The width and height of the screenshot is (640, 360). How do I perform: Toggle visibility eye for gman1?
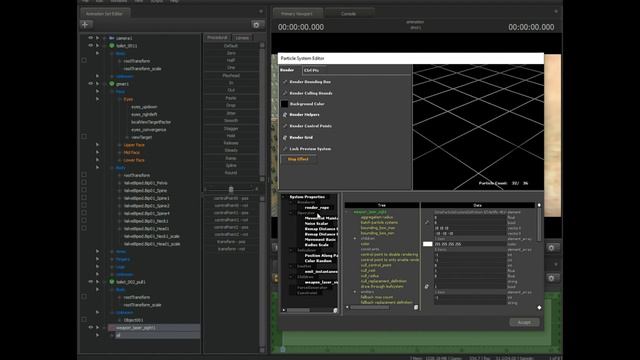click(x=91, y=84)
